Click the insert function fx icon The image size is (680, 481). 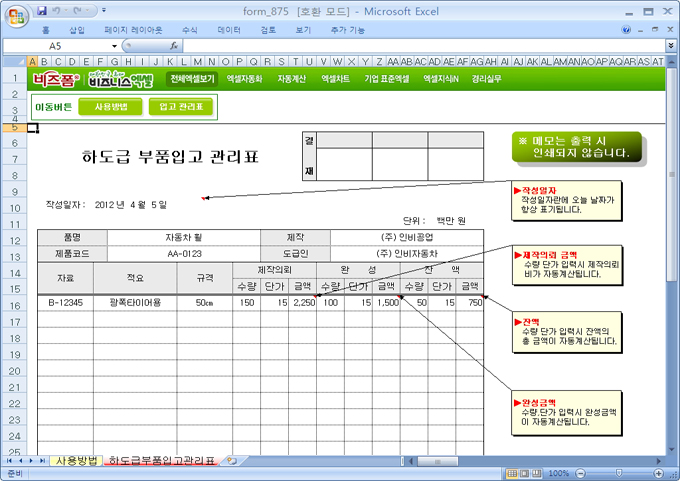174,46
